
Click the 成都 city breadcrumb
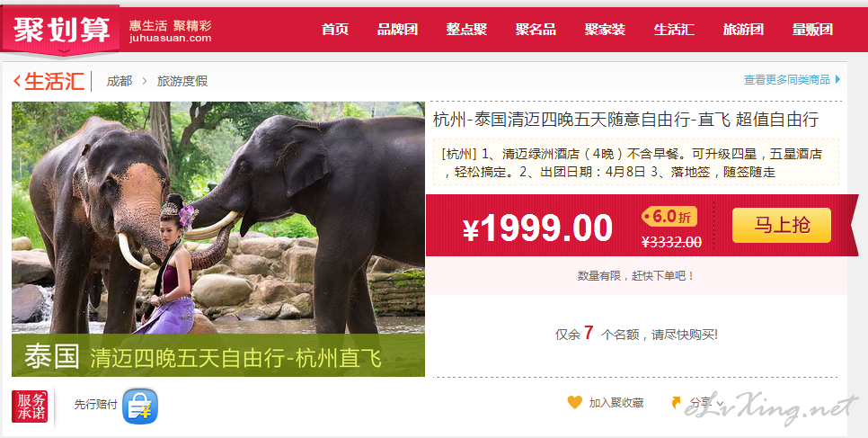119,82
